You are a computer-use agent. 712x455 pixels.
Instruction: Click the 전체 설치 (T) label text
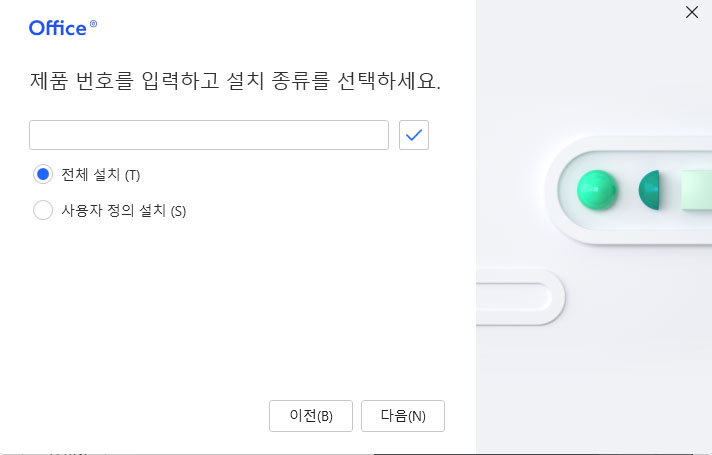(101, 175)
